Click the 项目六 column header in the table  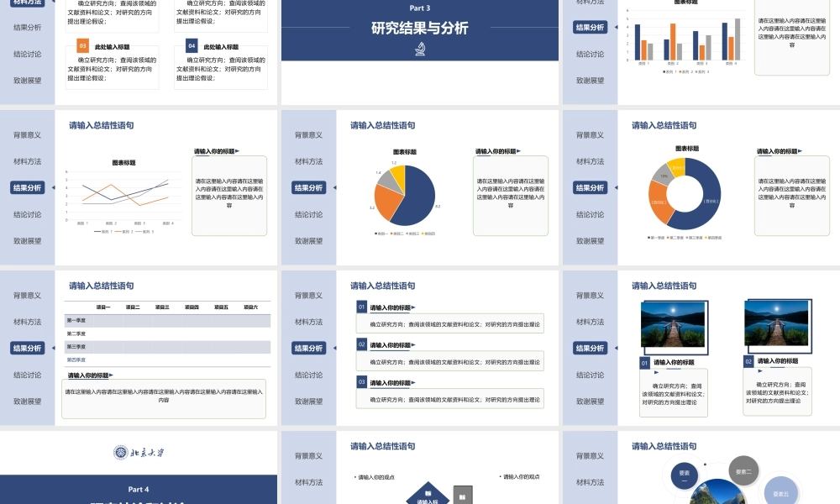[x=250, y=307]
